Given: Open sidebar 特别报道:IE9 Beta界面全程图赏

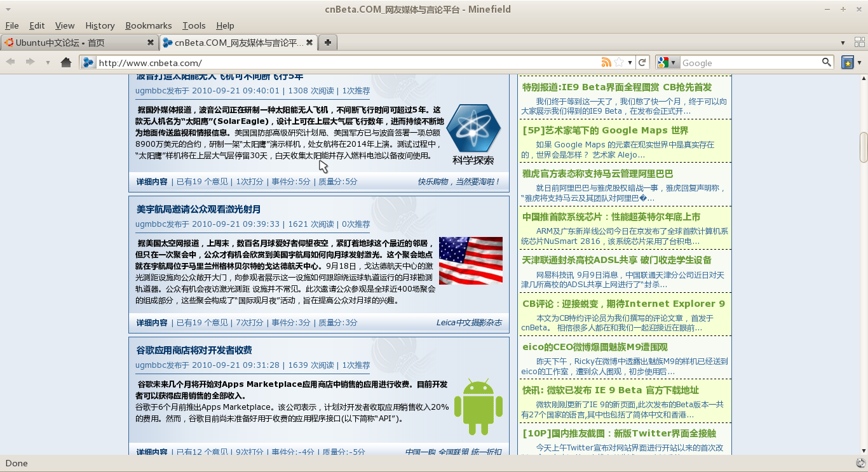Looking at the screenshot, I should 617,87.
